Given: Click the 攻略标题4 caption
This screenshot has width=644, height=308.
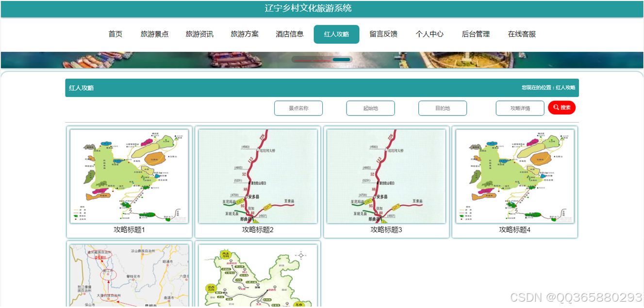Looking at the screenshot, I should (515, 230).
